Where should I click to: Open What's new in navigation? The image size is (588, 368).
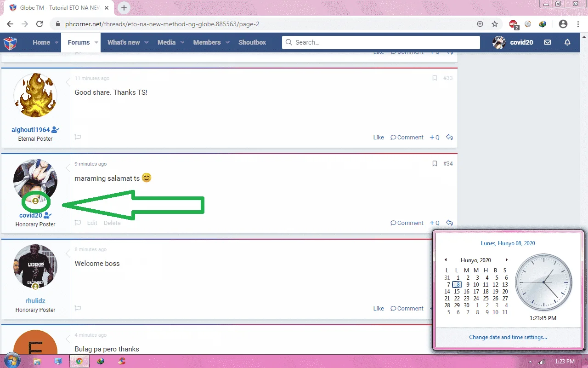124,42
